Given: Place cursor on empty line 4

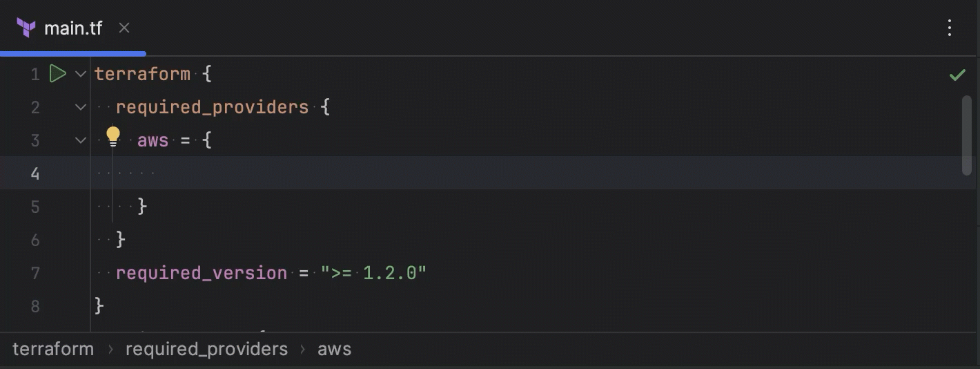Looking at the screenshot, I should (x=414, y=173).
